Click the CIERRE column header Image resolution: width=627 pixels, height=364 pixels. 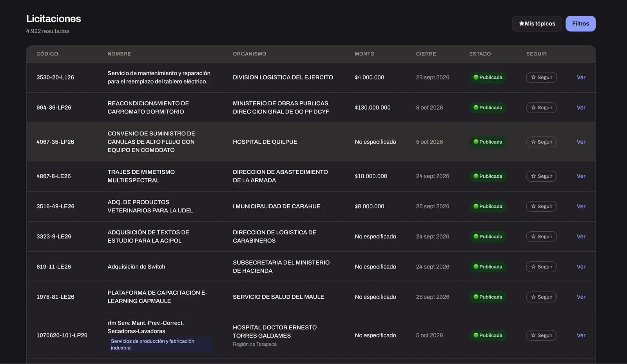tap(426, 54)
